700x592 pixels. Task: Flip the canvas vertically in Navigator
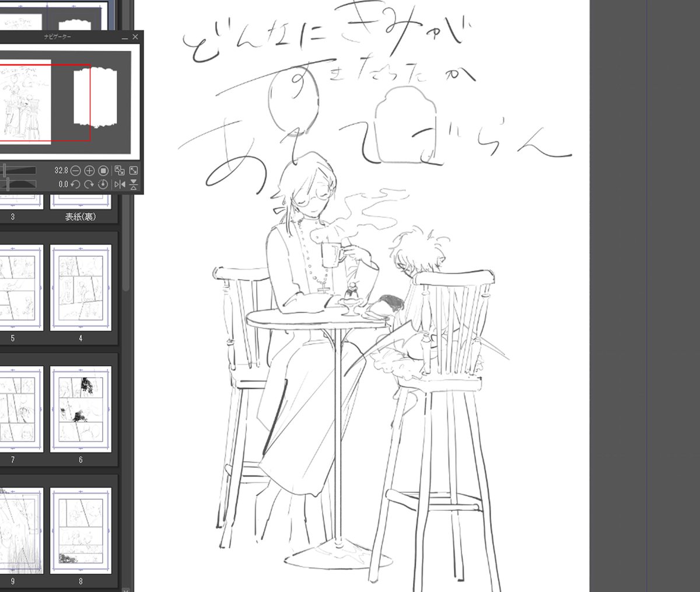(134, 184)
